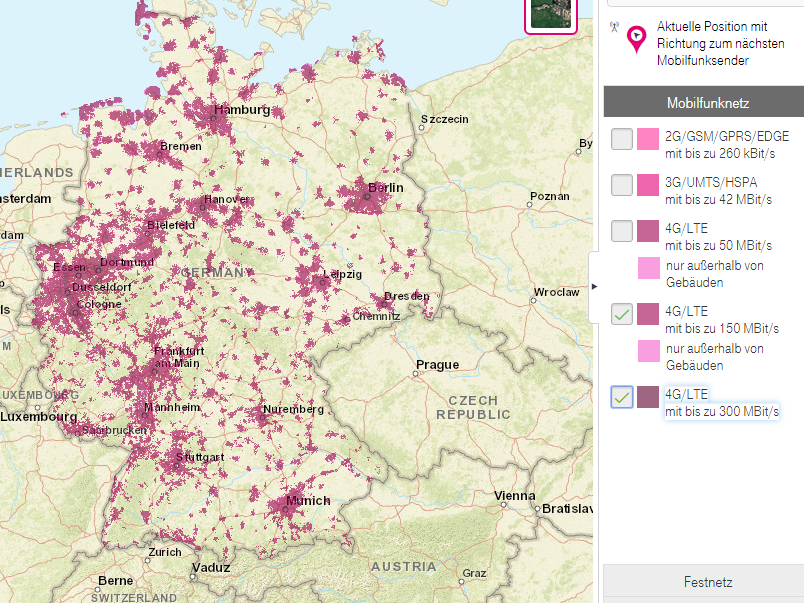Click the Nuremberg city label on the map
The image size is (804, 603).
point(293,409)
